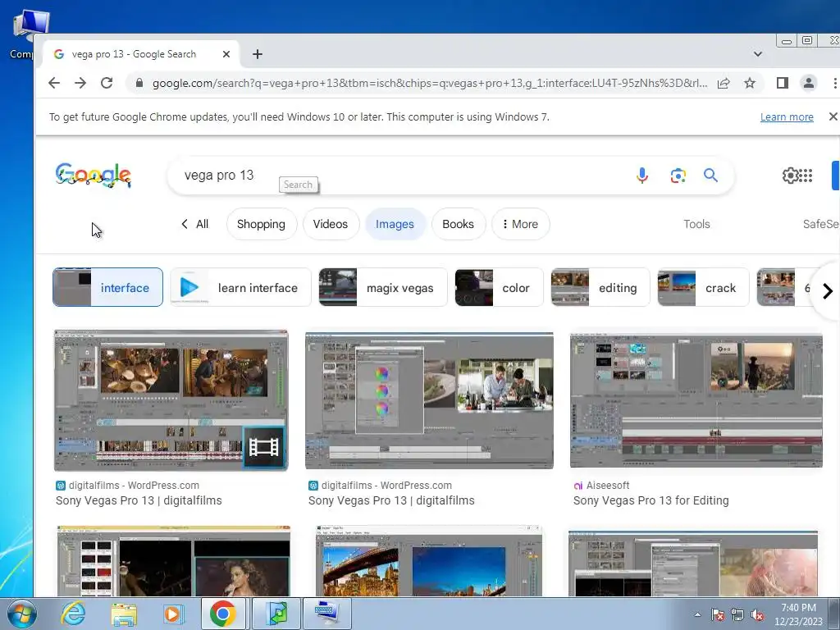Share this page via share icon
This screenshot has width=840, height=630.
point(724,83)
